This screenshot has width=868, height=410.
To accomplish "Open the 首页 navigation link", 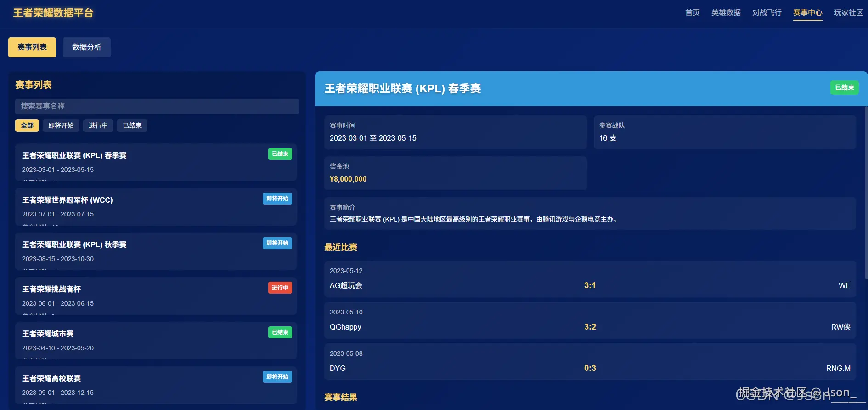I will click(692, 12).
